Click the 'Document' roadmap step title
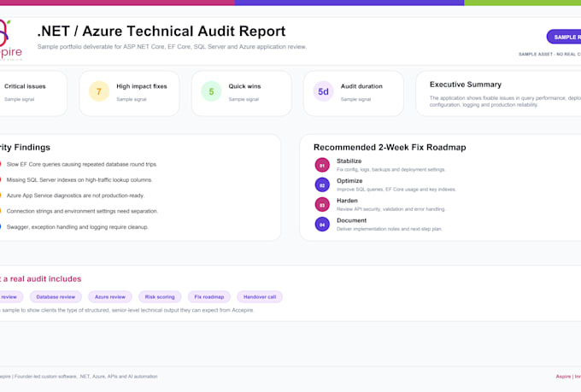581x392 pixels. [352, 220]
